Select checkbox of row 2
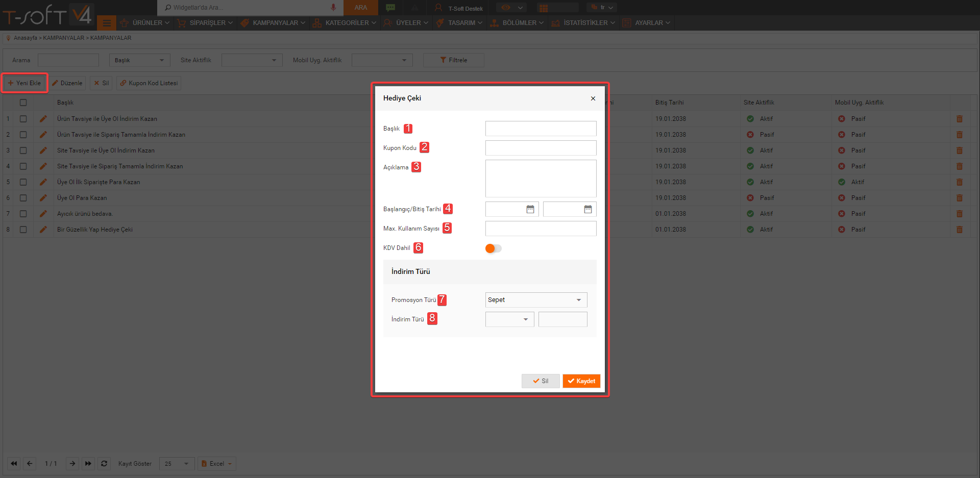Image resolution: width=980 pixels, height=478 pixels. 23,135
